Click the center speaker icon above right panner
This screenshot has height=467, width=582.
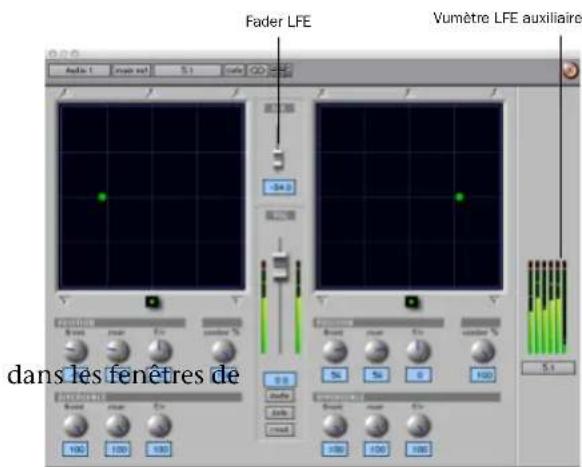[408, 92]
